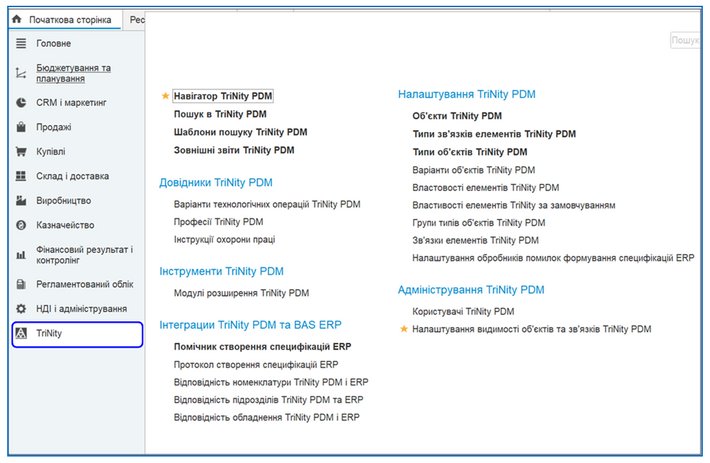Image resolution: width=710 pixels, height=463 pixels.
Task: Open the Склад і доставка grid icon
Action: tap(21, 176)
